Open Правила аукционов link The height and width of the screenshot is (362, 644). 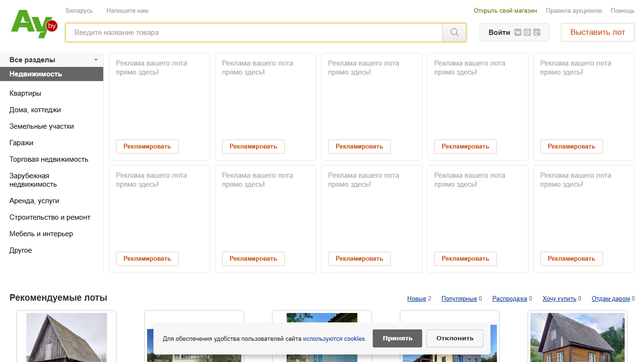[x=574, y=10]
